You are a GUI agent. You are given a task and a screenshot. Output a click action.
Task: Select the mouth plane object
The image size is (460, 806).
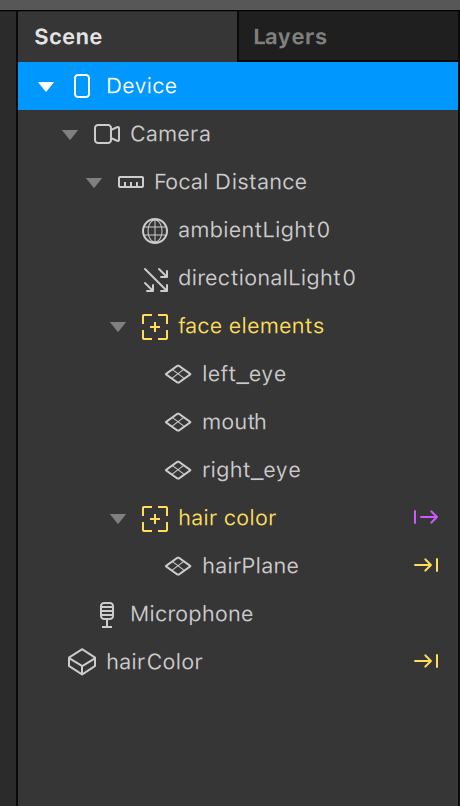(238, 423)
